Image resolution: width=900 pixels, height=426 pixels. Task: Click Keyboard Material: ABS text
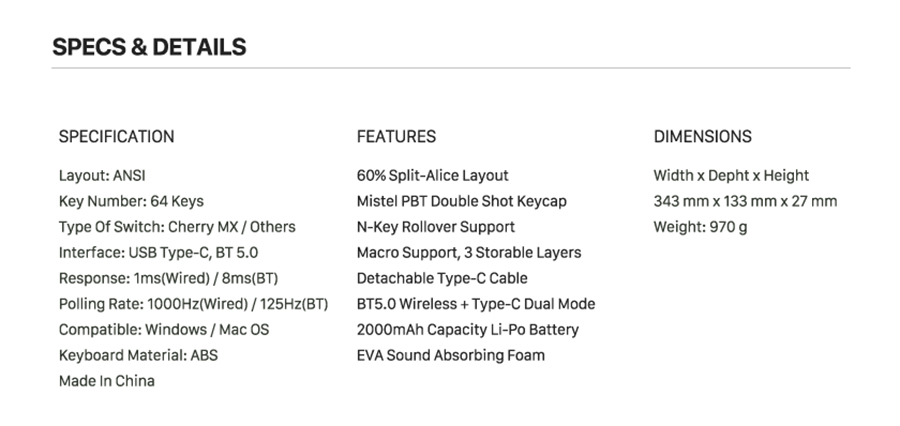point(138,355)
